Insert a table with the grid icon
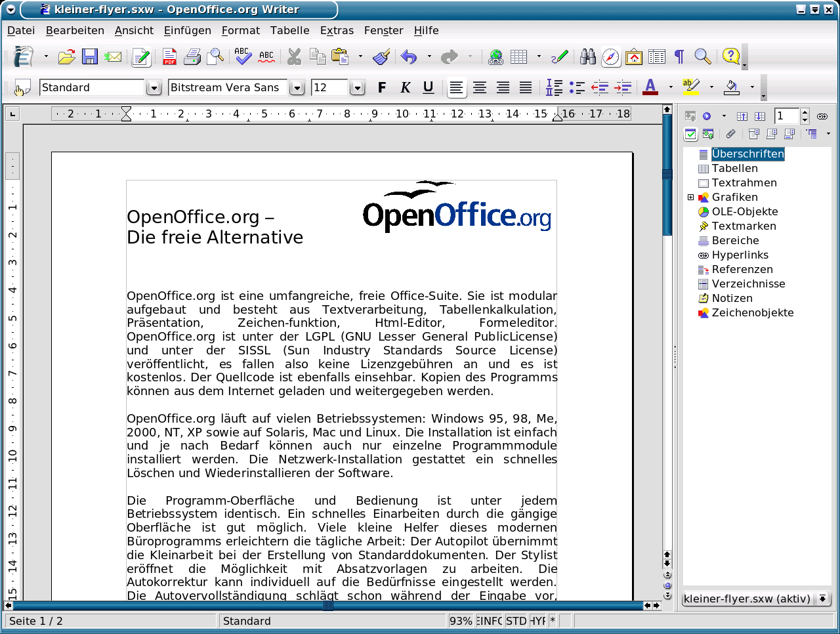 coord(519,57)
